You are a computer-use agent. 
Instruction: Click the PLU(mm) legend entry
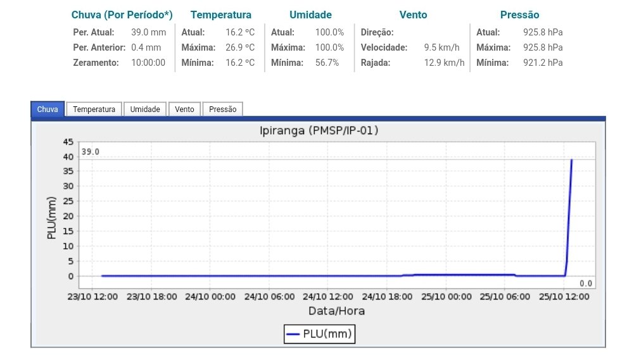pyautogui.click(x=327, y=333)
